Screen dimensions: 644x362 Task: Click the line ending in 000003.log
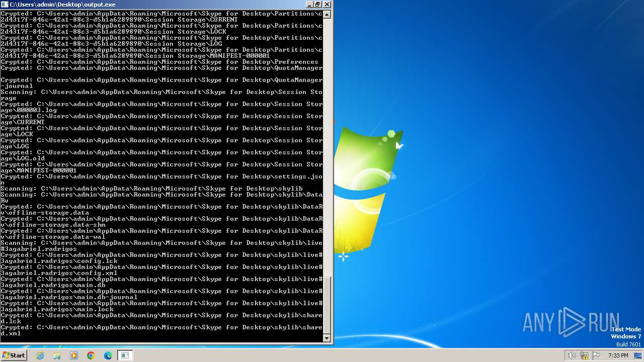tap(162, 107)
